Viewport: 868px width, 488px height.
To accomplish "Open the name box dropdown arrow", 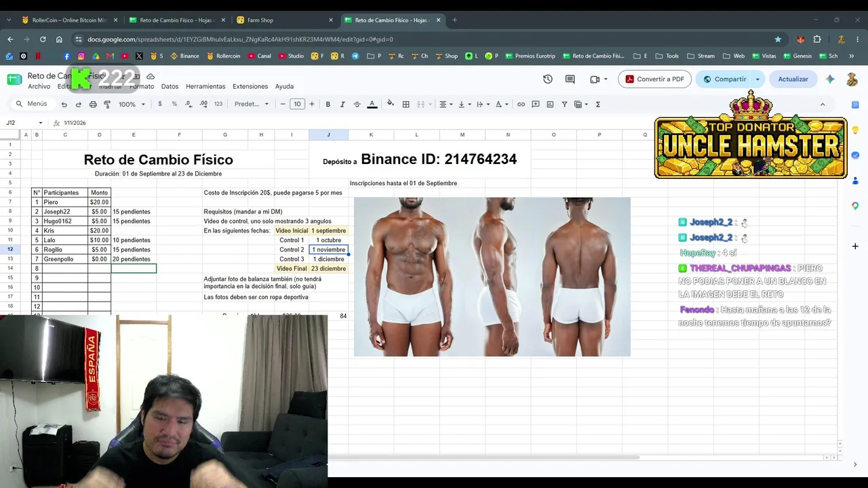I will pos(41,123).
